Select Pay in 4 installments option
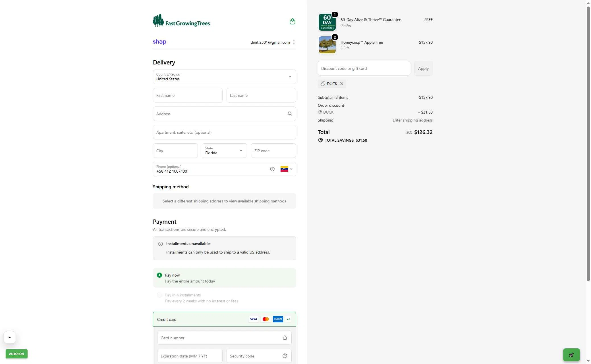This screenshot has width=591, height=364. [159, 295]
